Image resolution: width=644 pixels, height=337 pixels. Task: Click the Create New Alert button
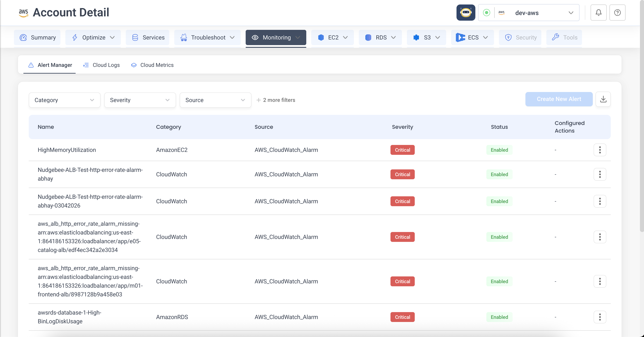pyautogui.click(x=559, y=99)
